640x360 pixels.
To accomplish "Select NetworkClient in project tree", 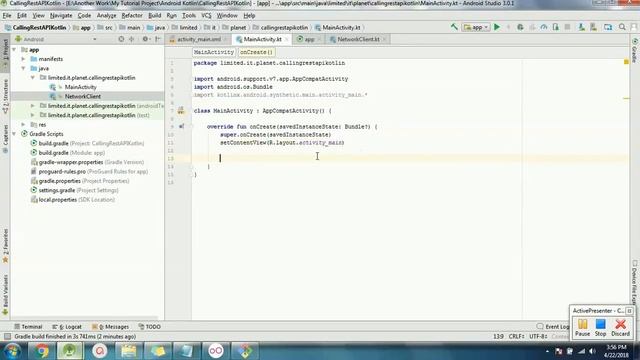I will coord(82,96).
